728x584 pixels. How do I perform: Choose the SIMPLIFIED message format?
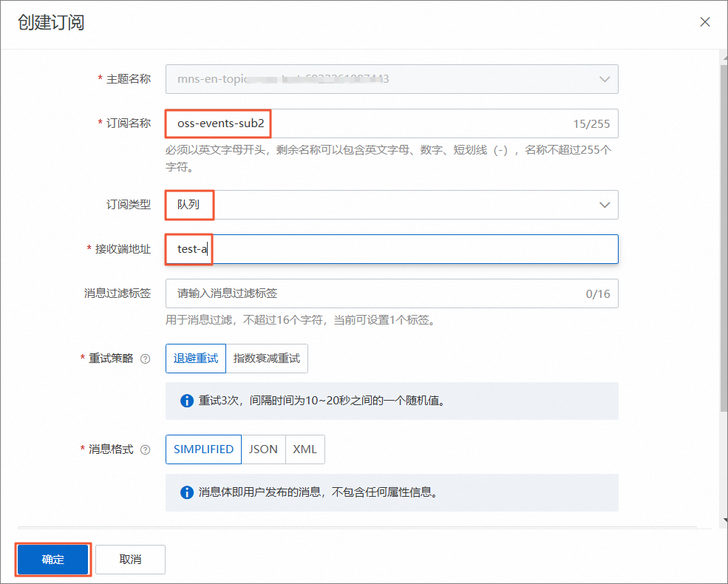[203, 449]
